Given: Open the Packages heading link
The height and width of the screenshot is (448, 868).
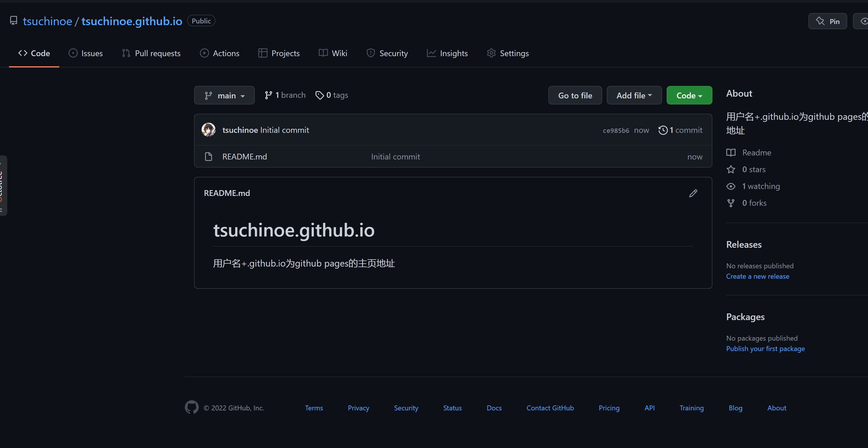Looking at the screenshot, I should (745, 317).
